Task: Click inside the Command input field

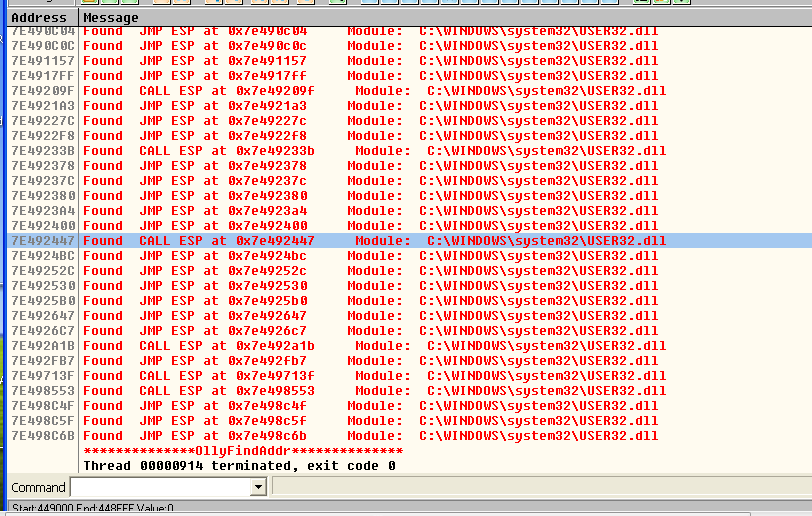Action: coord(158,487)
